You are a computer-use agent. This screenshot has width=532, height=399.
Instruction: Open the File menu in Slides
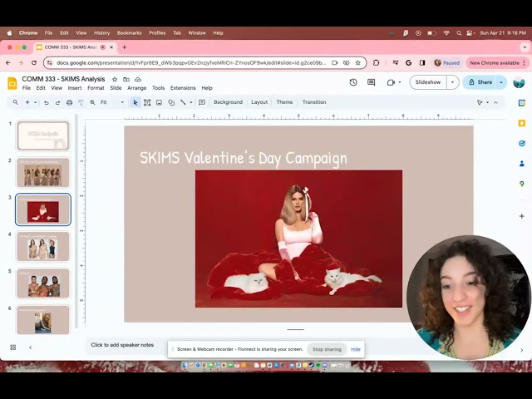(x=27, y=88)
